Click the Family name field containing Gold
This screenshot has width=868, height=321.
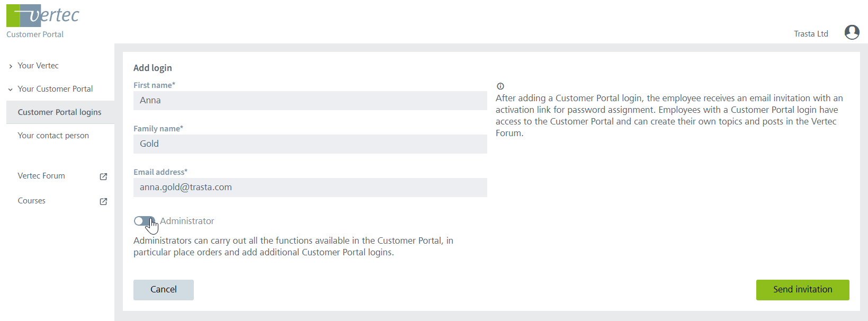310,144
